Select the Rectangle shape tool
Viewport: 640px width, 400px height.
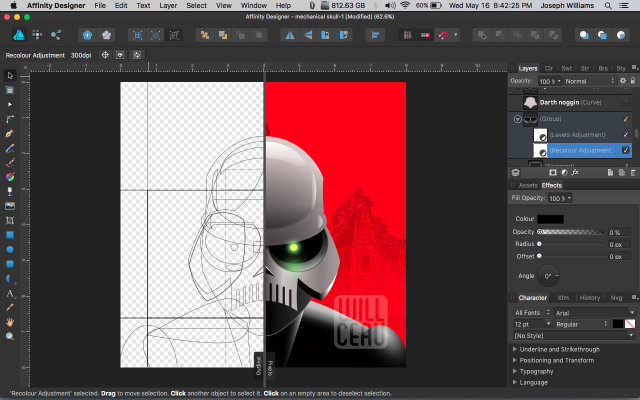click(x=10, y=235)
